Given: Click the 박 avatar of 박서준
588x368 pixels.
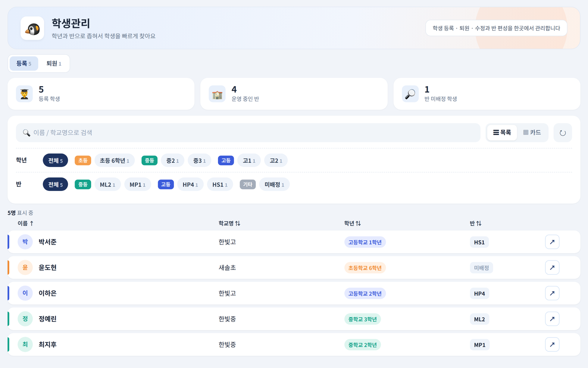Looking at the screenshot, I should (x=25, y=242).
